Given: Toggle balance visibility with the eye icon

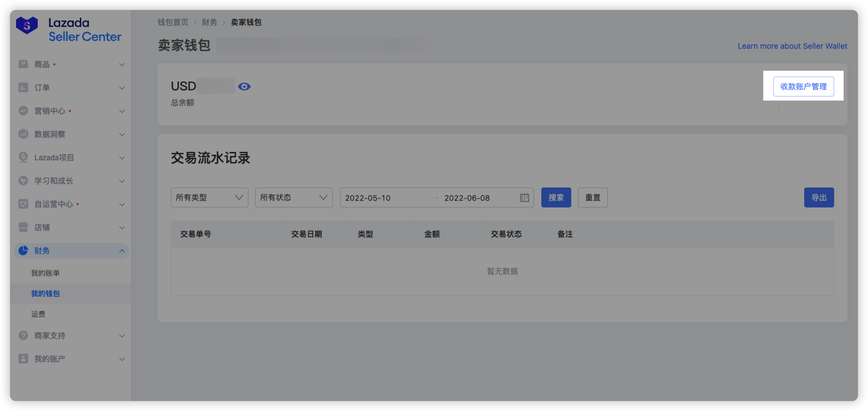Looking at the screenshot, I should point(245,87).
